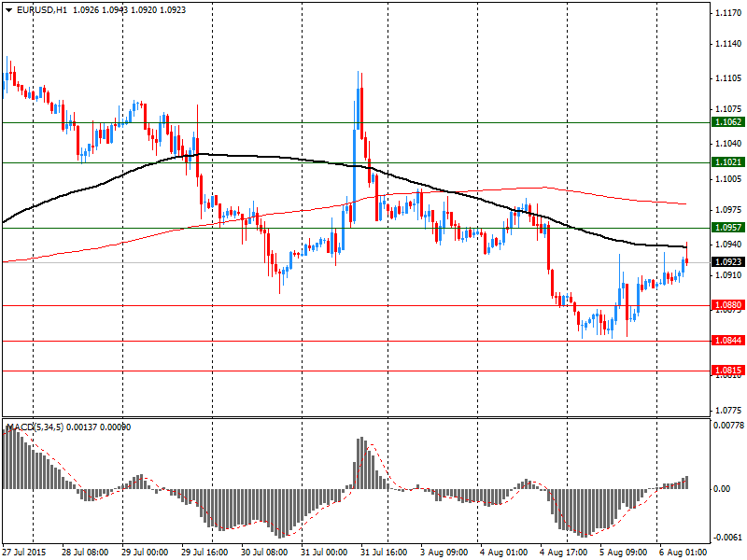Click the 30 Jul 08:00 time label
This screenshot has height=560, width=747.
[264, 553]
